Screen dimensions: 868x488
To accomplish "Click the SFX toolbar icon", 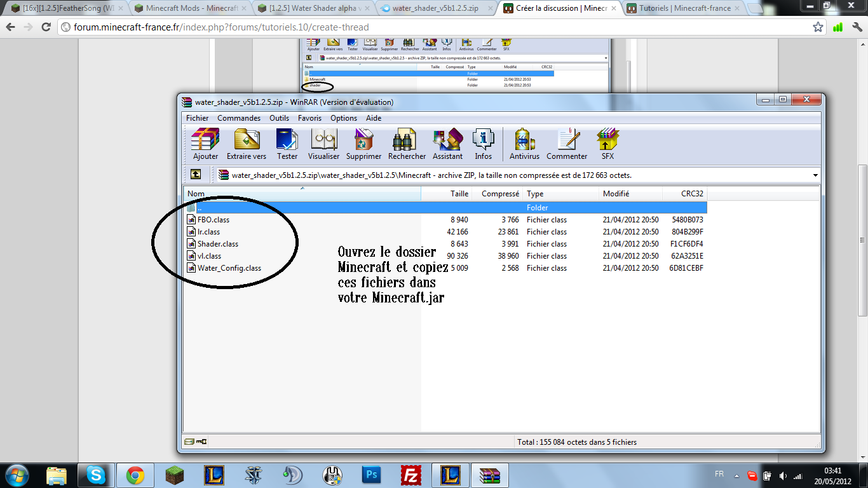I will click(607, 144).
